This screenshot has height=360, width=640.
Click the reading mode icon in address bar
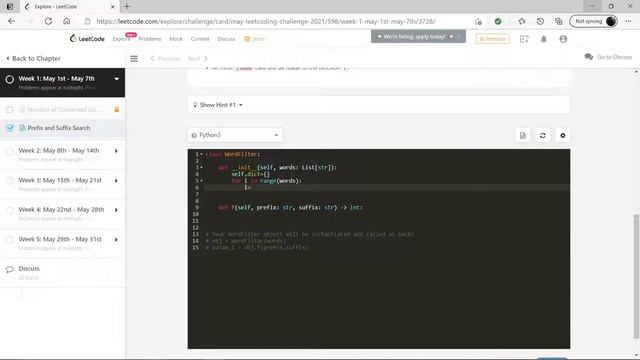click(478, 21)
